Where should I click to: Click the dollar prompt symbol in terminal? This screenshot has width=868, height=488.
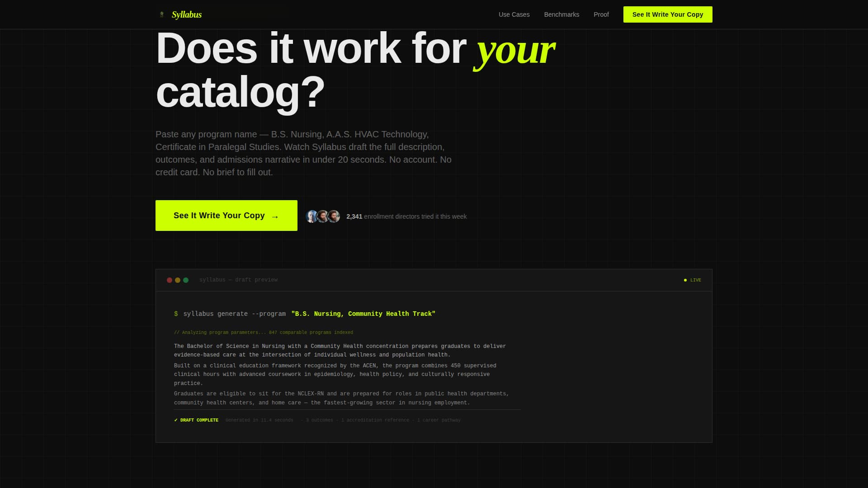pos(176,314)
